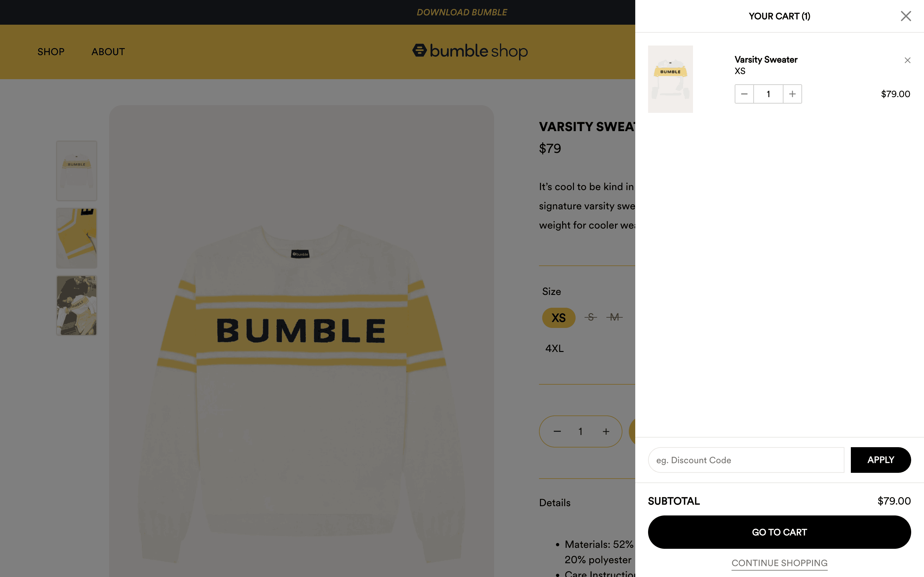Screen dimensions: 924x577
Task: Choose the 4XL size option
Action: click(554, 348)
